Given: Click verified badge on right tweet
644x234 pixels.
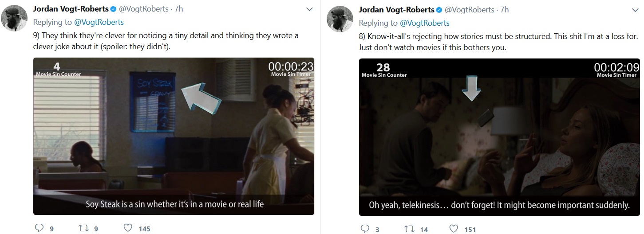Looking at the screenshot, I should click(x=439, y=10).
